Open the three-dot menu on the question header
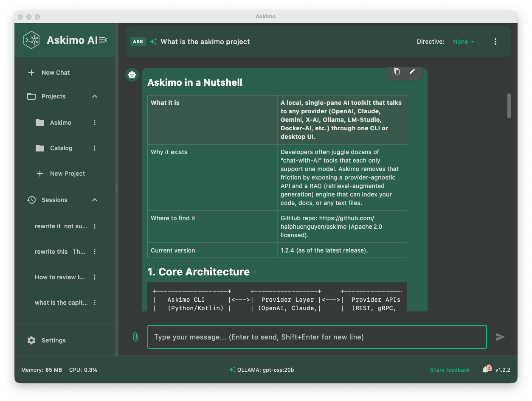This screenshot has height=401, width=532. [495, 41]
